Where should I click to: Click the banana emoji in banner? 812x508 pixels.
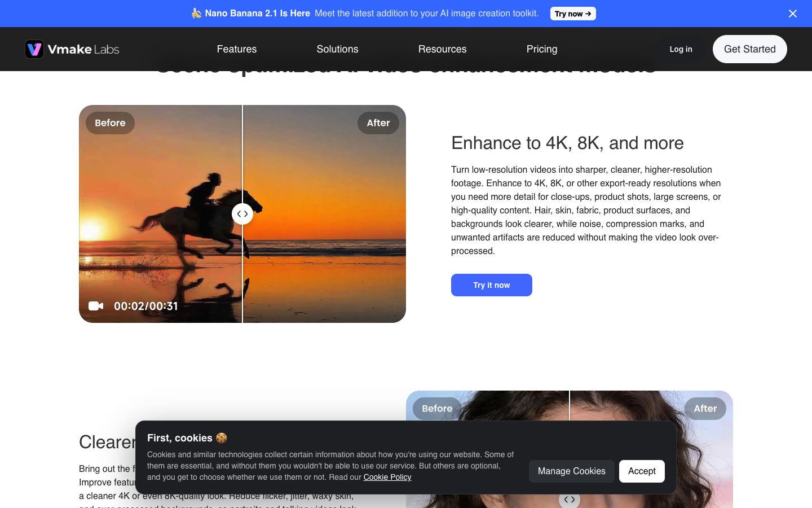point(196,13)
